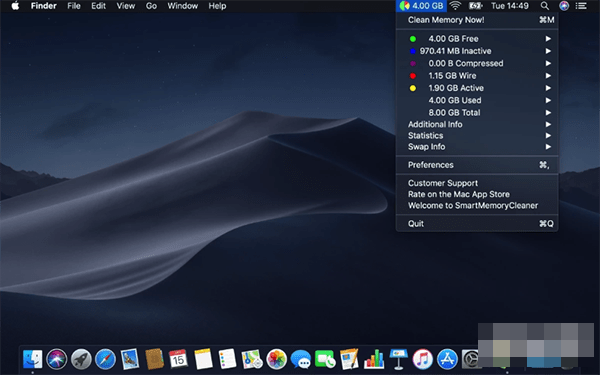Open the Apple menu
Viewport: 600px width, 375px height.
tap(15, 6)
